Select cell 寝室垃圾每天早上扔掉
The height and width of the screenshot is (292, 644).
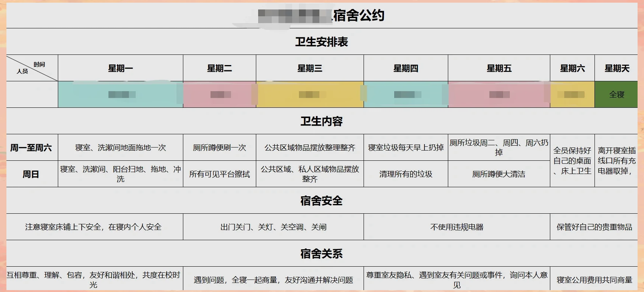point(406,148)
